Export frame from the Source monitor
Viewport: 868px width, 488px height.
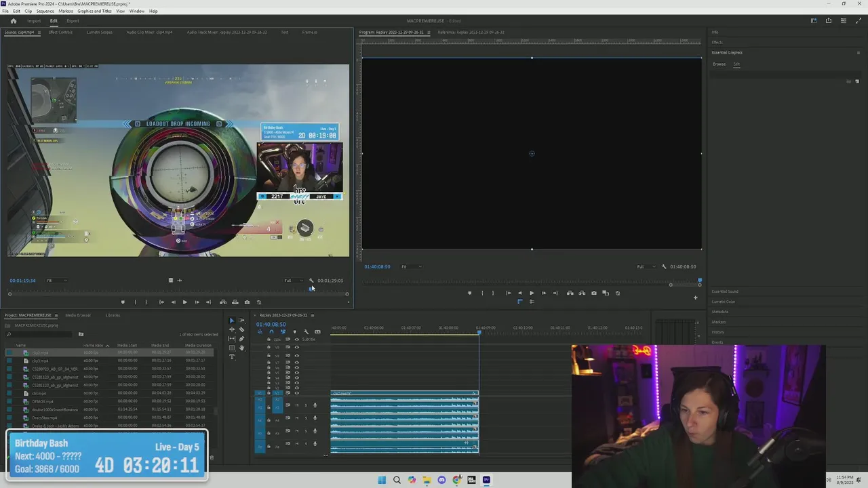(247, 302)
